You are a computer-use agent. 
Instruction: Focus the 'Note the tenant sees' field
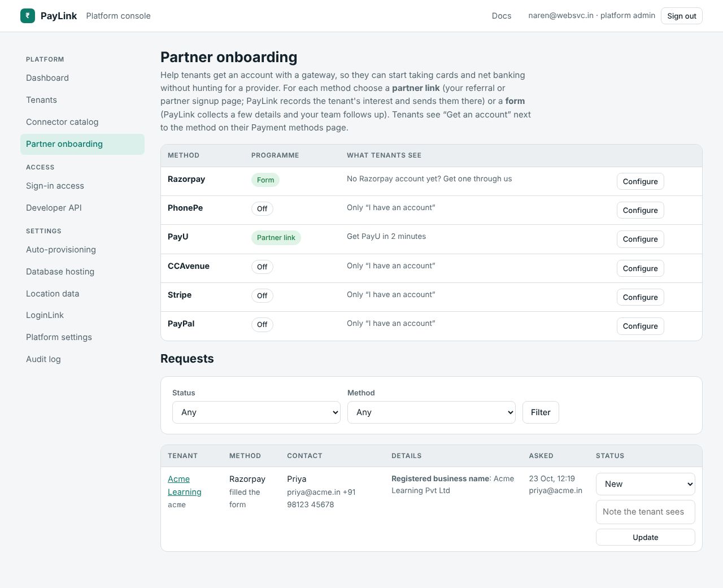point(646,512)
